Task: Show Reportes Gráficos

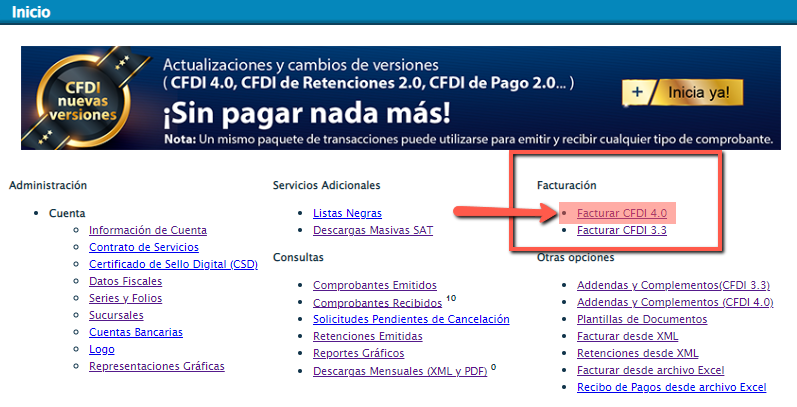Action: 358,353
